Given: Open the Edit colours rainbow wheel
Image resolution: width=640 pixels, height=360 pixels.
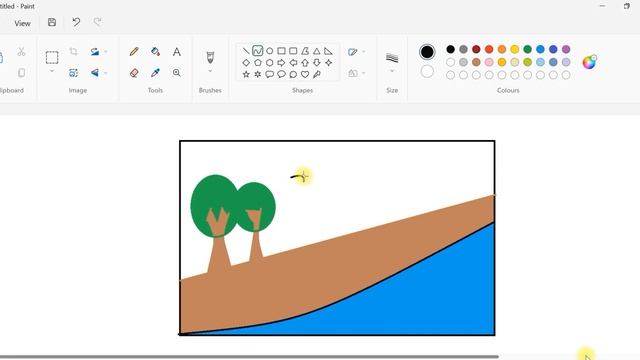Looking at the screenshot, I should pyautogui.click(x=589, y=62).
